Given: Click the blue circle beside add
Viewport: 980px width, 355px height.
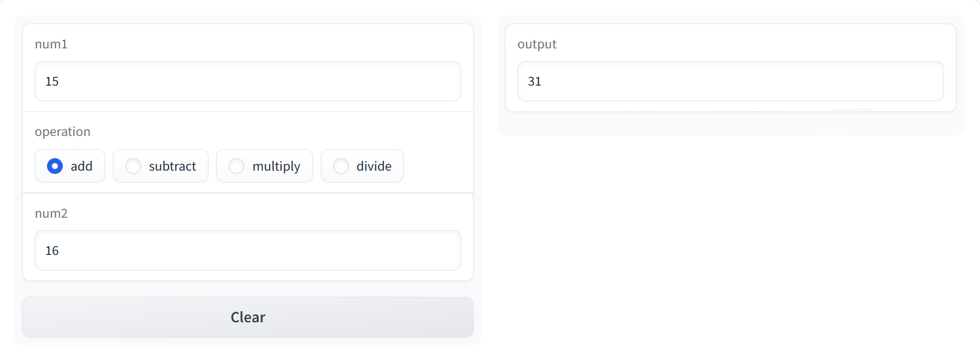Looking at the screenshot, I should click(x=55, y=167).
